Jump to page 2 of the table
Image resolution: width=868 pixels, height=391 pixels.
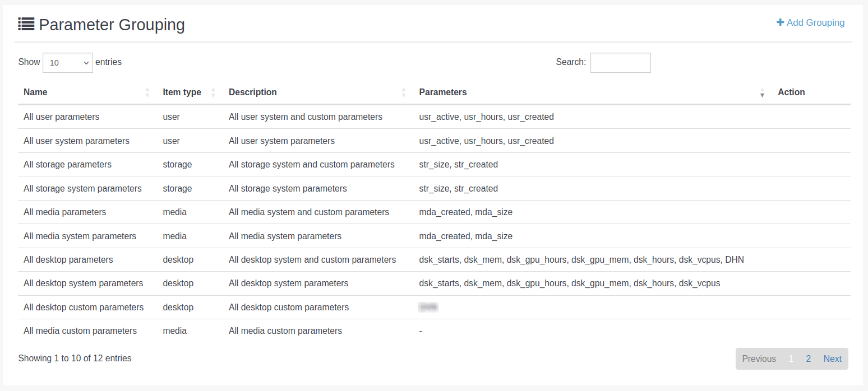pos(808,359)
